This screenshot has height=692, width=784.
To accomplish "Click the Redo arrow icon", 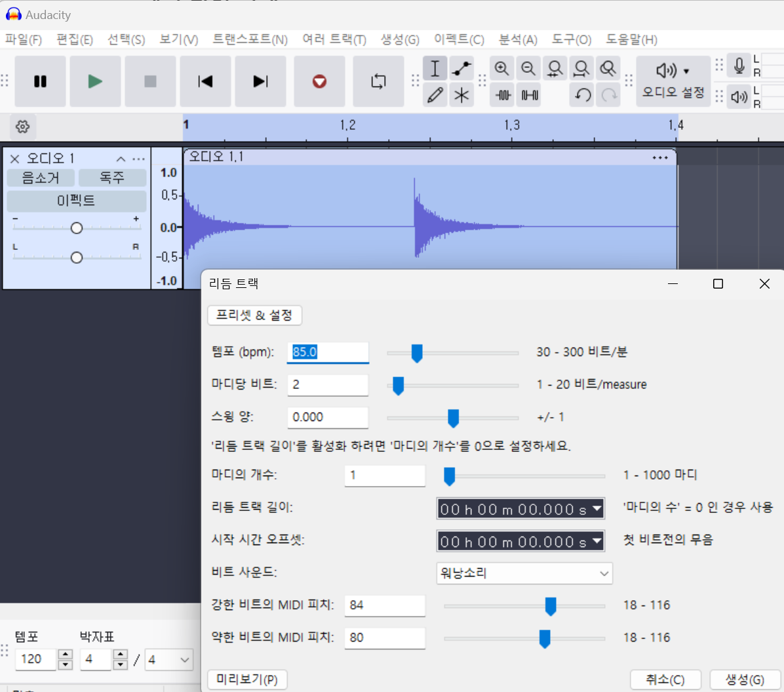I will tap(608, 94).
